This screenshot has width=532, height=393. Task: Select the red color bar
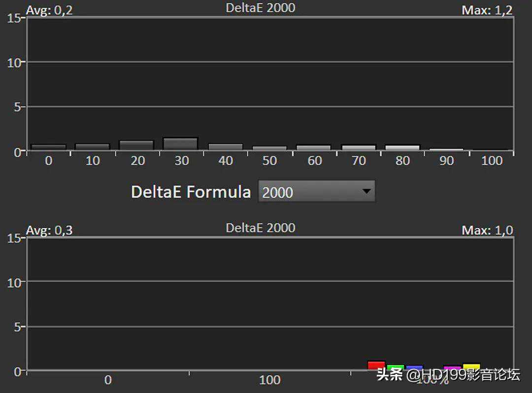(376, 365)
